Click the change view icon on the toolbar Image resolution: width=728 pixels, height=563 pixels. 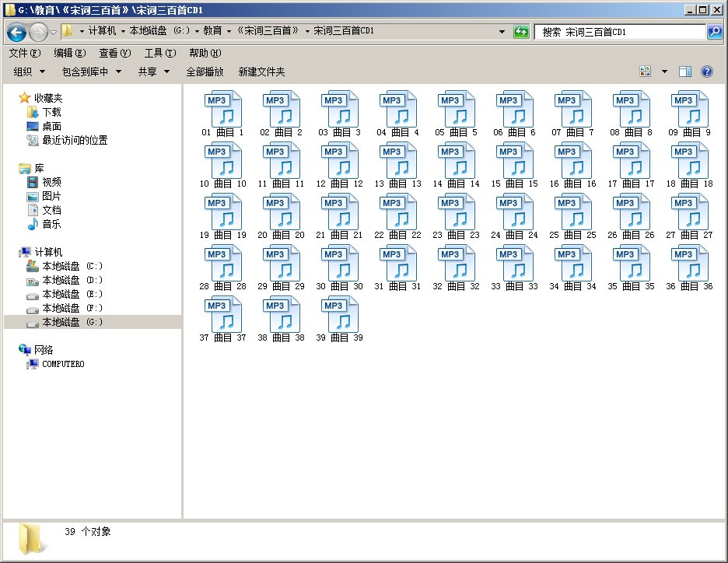(646, 71)
